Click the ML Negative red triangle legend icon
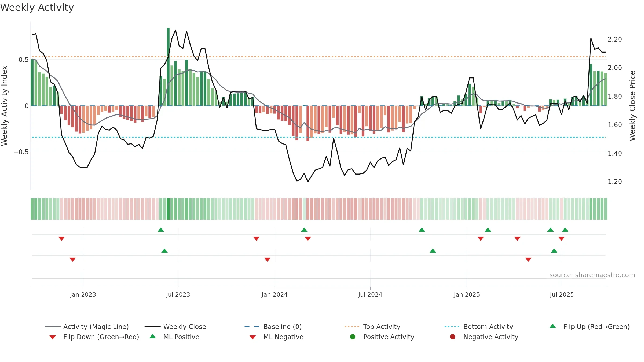Viewport: 644px width, 362px height. tap(253, 337)
